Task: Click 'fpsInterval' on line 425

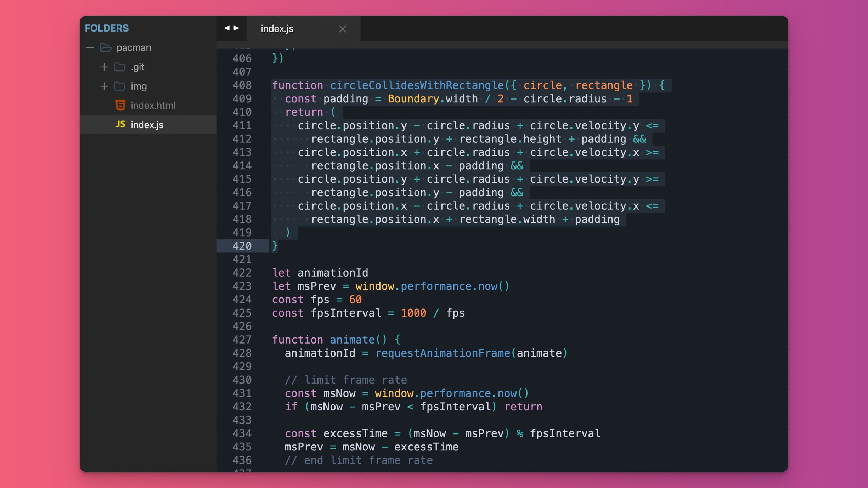Action: tap(346, 313)
